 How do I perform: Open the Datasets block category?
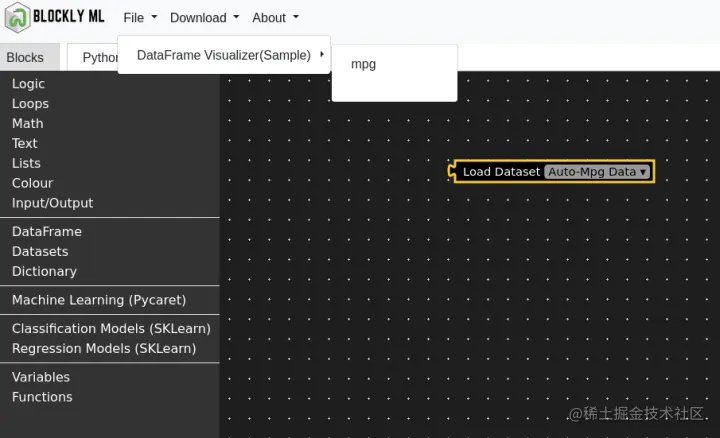pos(40,252)
